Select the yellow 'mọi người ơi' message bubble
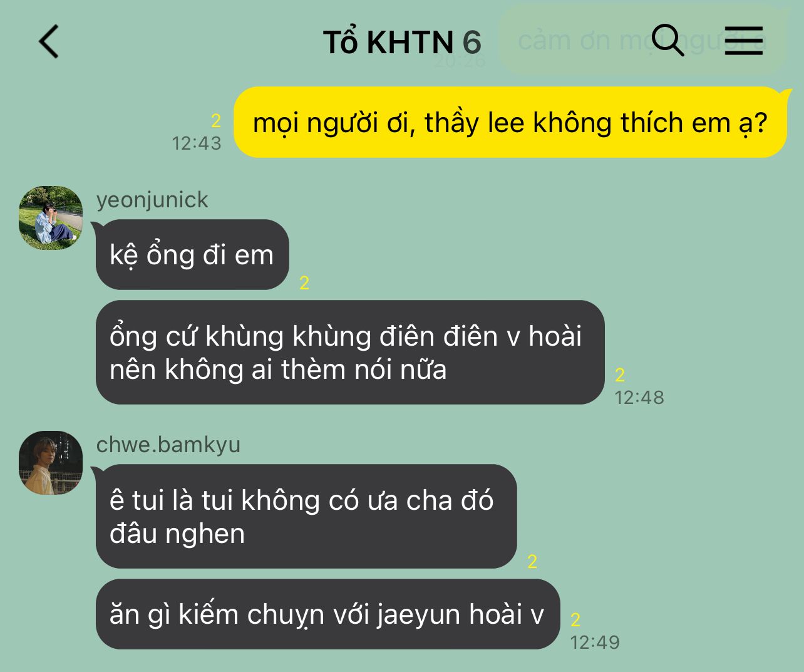 pyautogui.click(x=510, y=122)
